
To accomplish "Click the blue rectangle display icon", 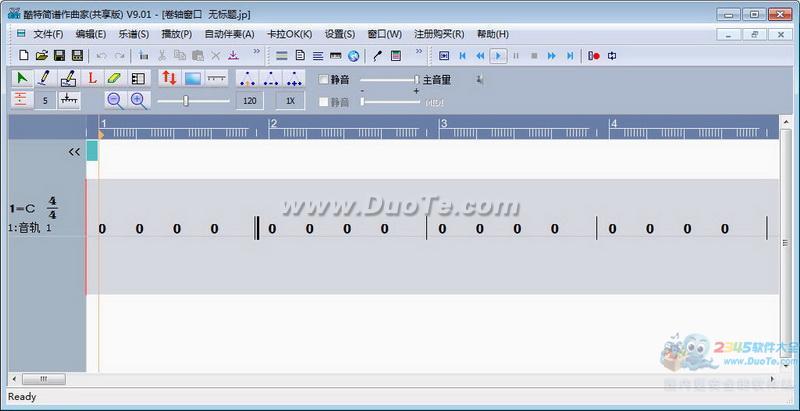I will pyautogui.click(x=192, y=78).
